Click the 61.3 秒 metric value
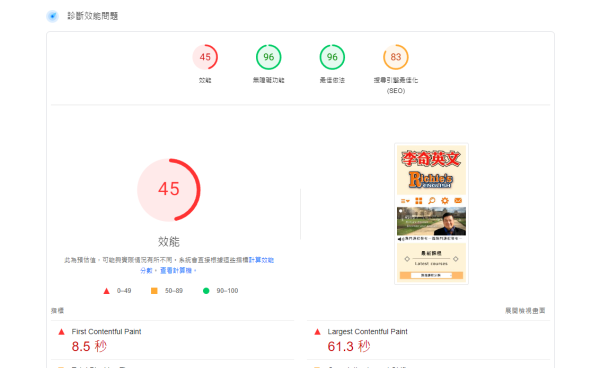 click(x=349, y=347)
